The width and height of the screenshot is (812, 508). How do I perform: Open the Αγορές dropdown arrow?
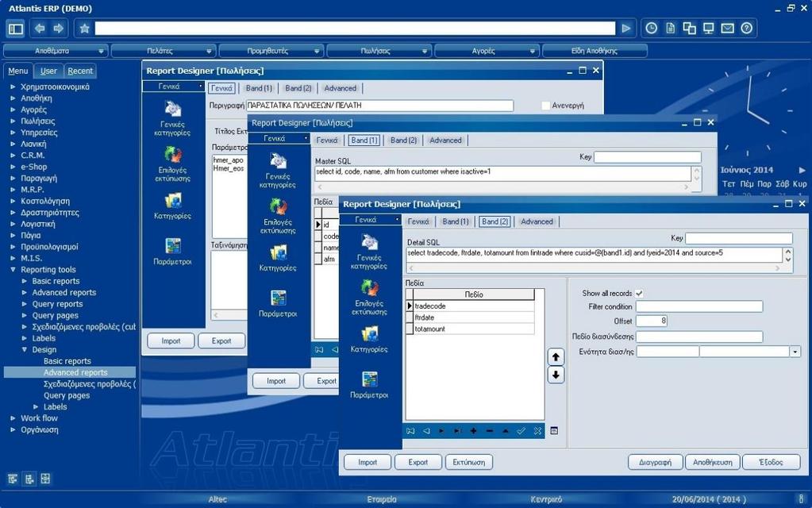[x=532, y=52]
